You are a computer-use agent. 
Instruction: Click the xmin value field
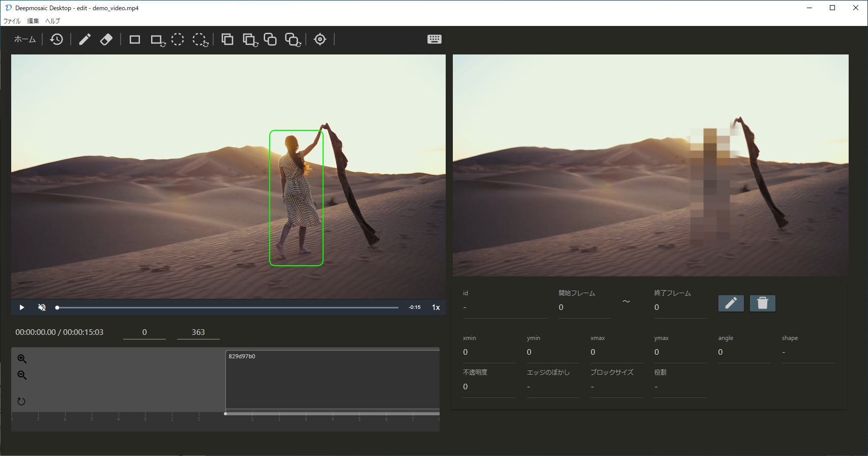(x=489, y=352)
